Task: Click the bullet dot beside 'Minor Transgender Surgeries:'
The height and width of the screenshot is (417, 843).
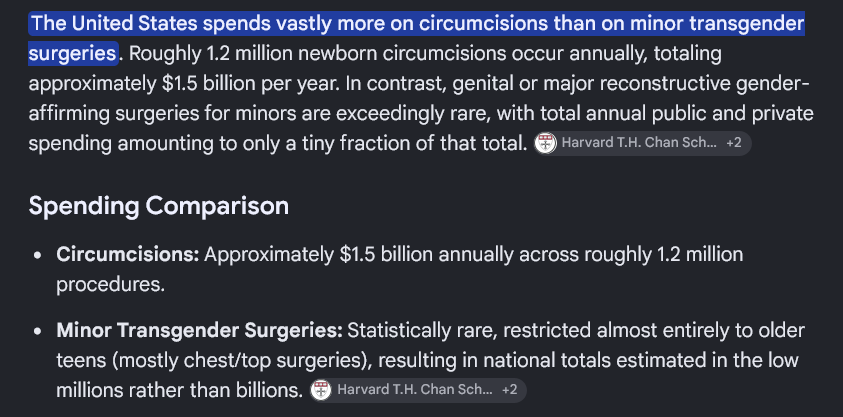Action: (x=37, y=331)
